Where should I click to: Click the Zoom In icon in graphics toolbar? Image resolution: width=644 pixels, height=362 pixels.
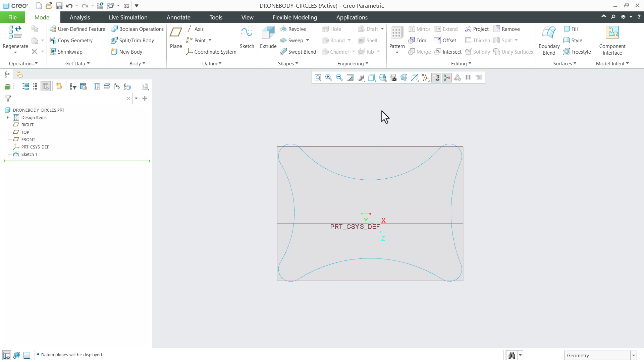329,77
